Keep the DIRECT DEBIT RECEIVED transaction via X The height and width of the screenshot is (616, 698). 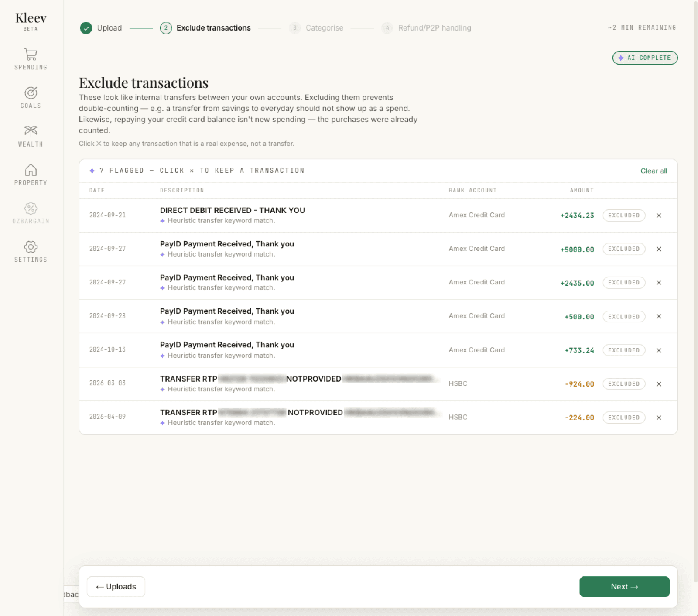point(659,216)
